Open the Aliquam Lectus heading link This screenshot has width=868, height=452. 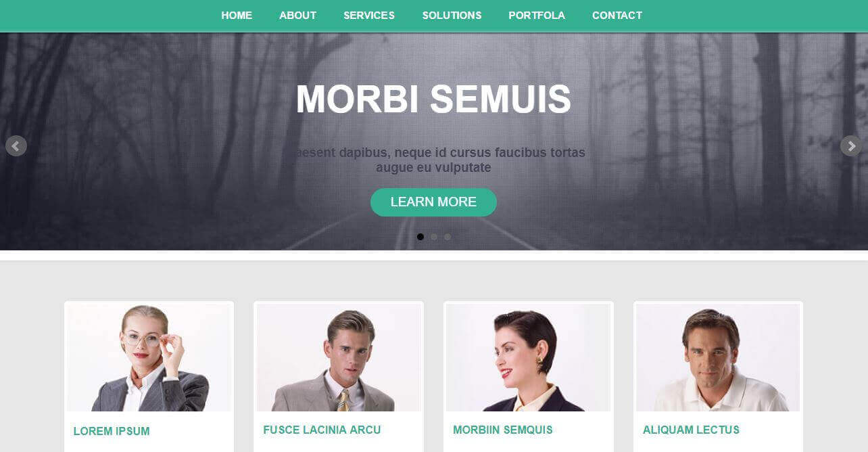pyautogui.click(x=691, y=430)
